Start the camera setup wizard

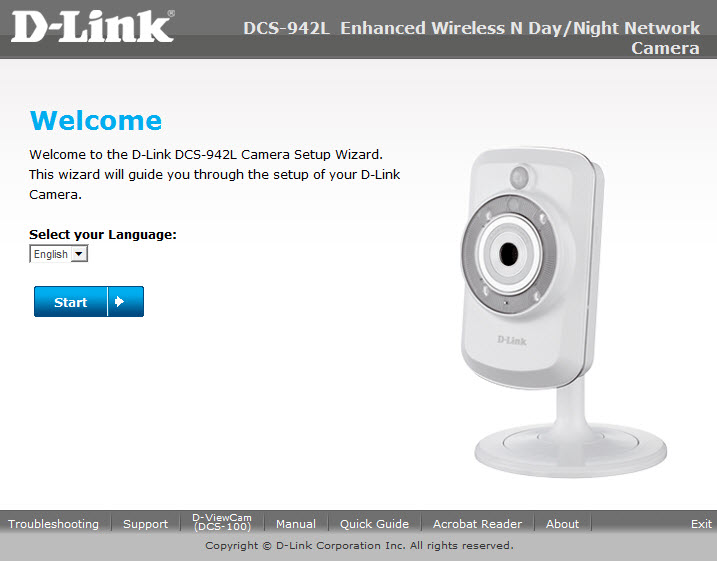[x=89, y=301]
